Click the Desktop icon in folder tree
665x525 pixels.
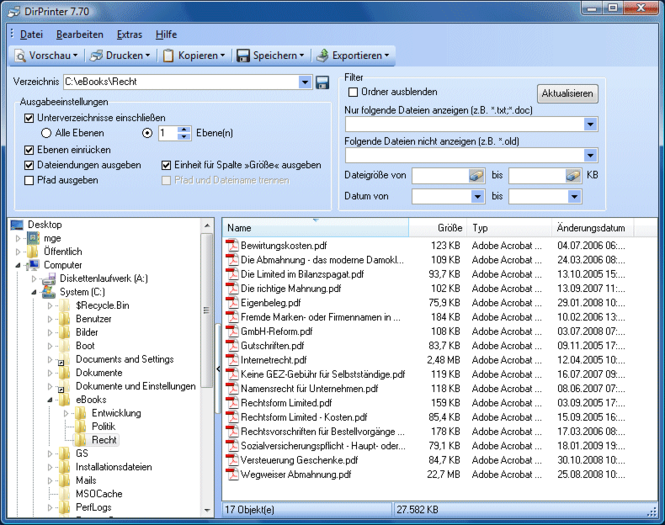17,225
